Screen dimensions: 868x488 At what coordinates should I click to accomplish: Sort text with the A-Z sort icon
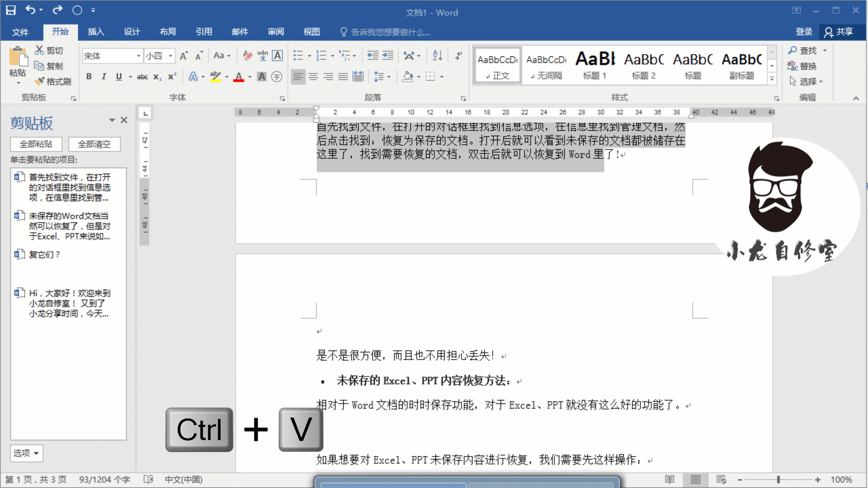point(437,56)
